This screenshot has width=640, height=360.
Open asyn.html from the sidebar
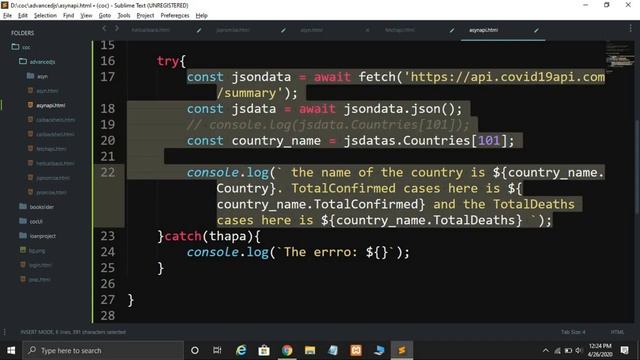(x=47, y=91)
